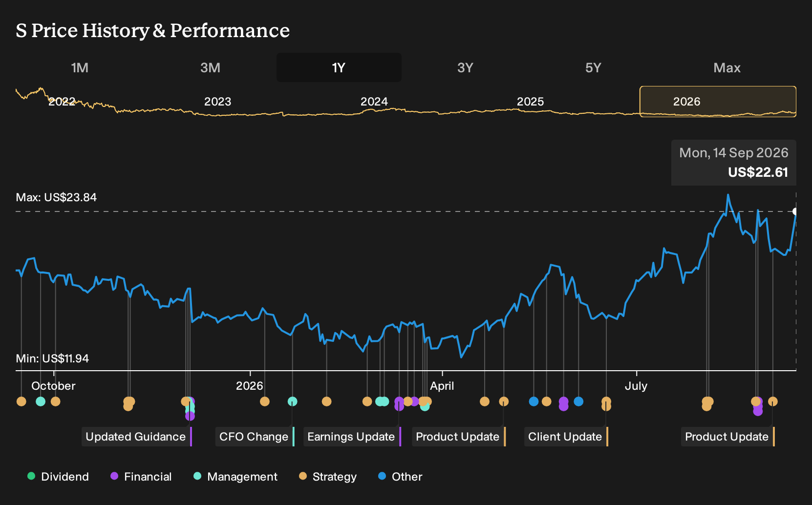Open the Product Update label after July
Screen dimensions: 812x505
(x=728, y=437)
